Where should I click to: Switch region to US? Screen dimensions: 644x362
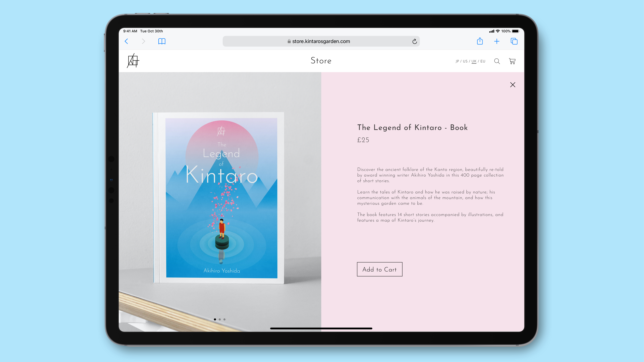(x=465, y=61)
